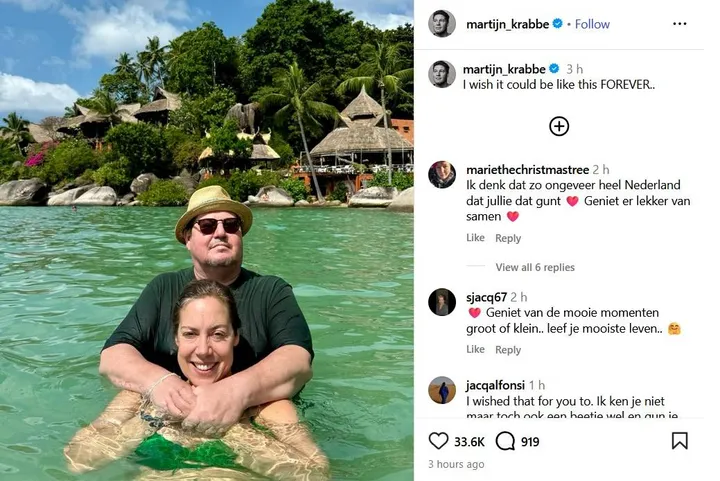Image resolution: width=720 pixels, height=481 pixels.
Task: Load more comments with the plus circle
Action: coord(559,126)
